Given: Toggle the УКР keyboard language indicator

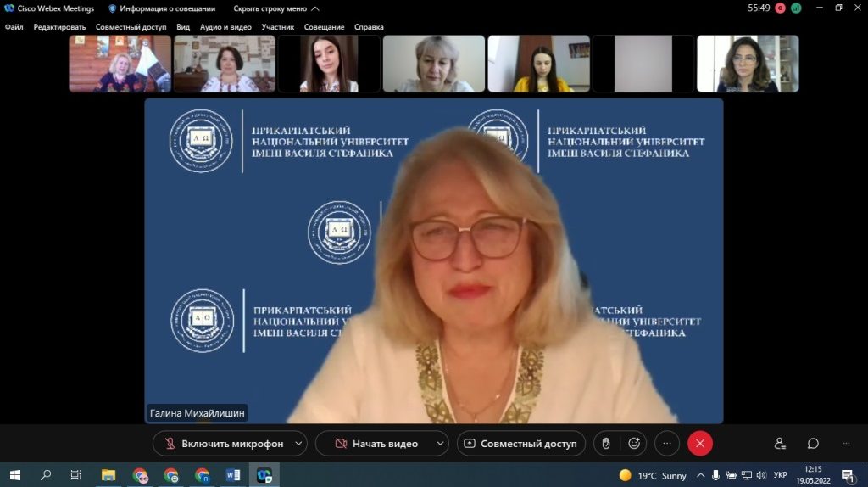Looking at the screenshot, I should (x=780, y=475).
